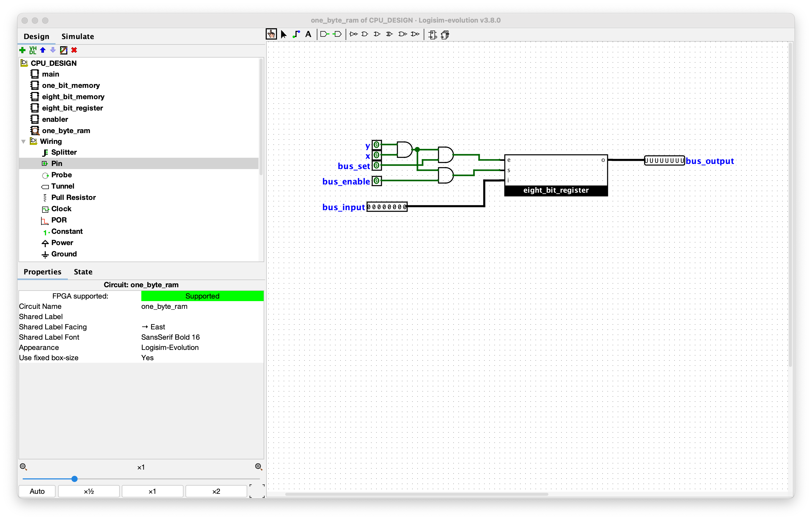This screenshot has width=812, height=520.
Task: Pick the Register tool in toolbar
Action: coord(445,34)
